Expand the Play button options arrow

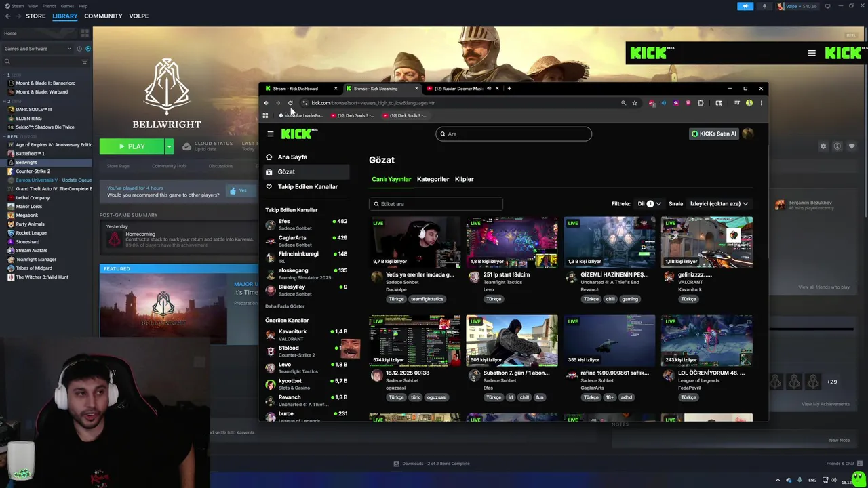(169, 146)
